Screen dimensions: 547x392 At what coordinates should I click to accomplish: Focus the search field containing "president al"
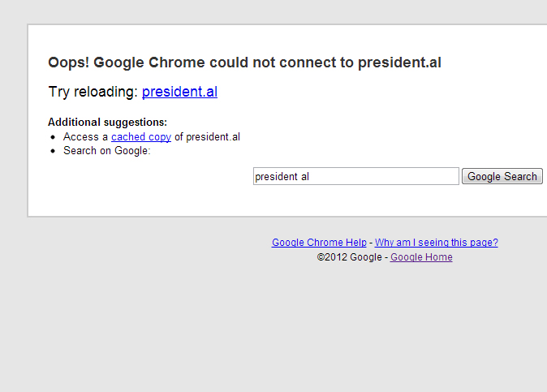355,176
